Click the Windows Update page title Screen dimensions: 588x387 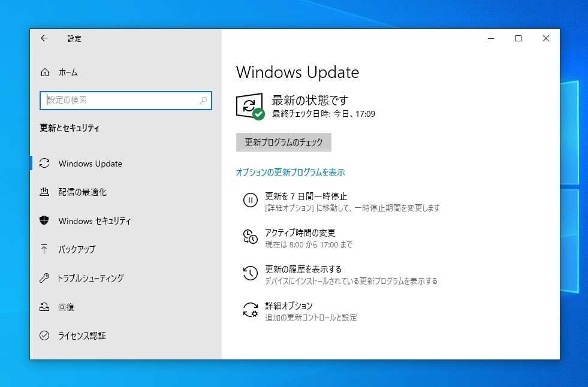pos(297,72)
